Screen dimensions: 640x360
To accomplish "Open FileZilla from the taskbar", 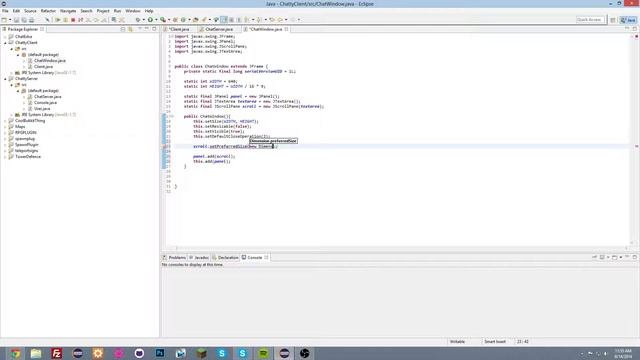I will tap(57, 353).
